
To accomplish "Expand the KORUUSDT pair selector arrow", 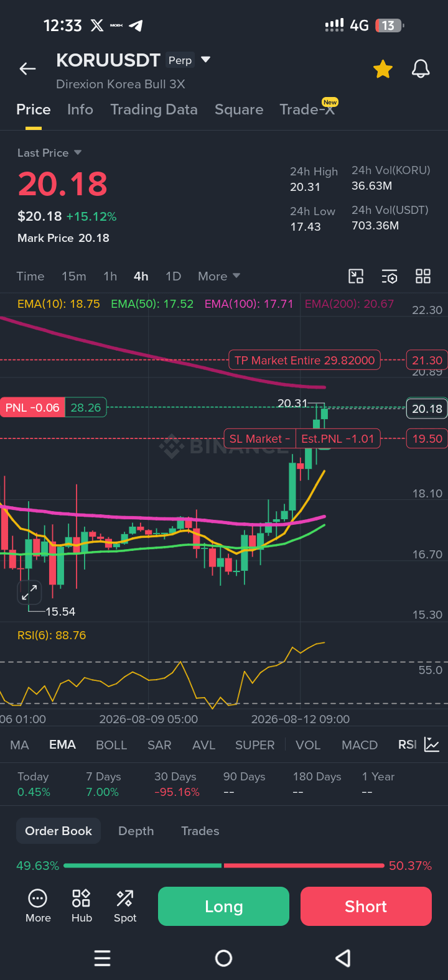I will pyautogui.click(x=206, y=60).
